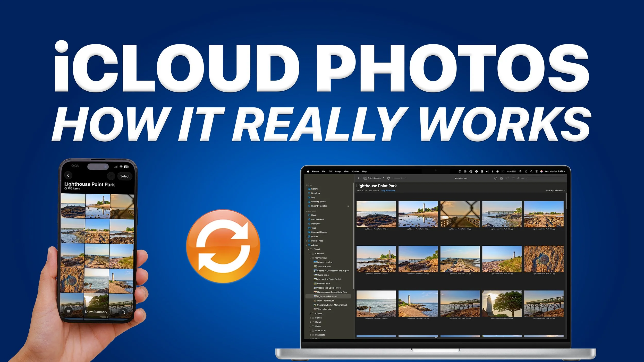This screenshot has width=644, height=362.
Task: Click the zoom in plus button
Action: (x=406, y=178)
